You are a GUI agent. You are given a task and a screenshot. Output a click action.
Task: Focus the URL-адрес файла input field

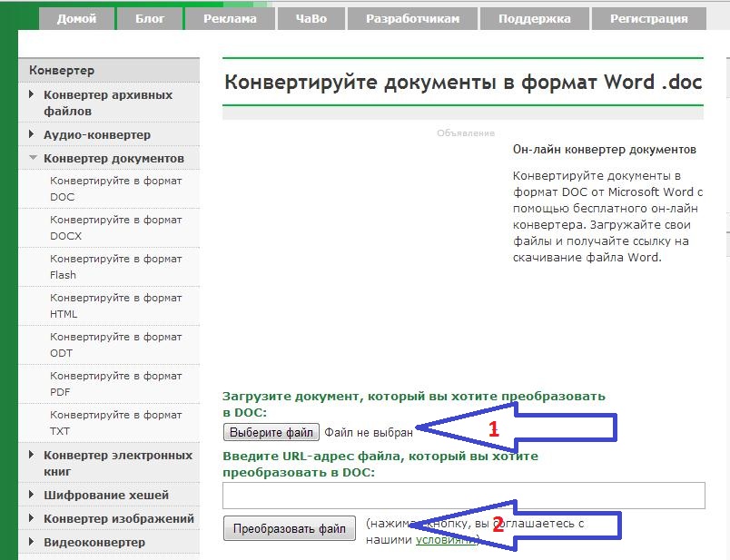pyautogui.click(x=463, y=496)
